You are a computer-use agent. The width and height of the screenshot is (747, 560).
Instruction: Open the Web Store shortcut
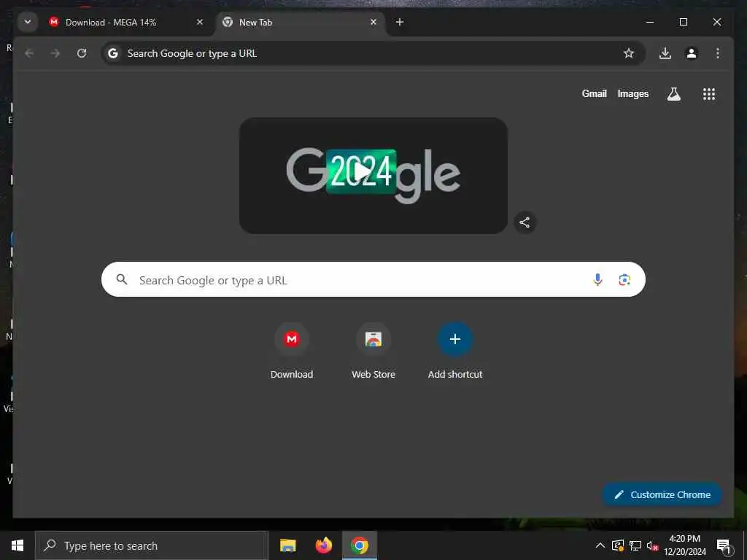373,351
